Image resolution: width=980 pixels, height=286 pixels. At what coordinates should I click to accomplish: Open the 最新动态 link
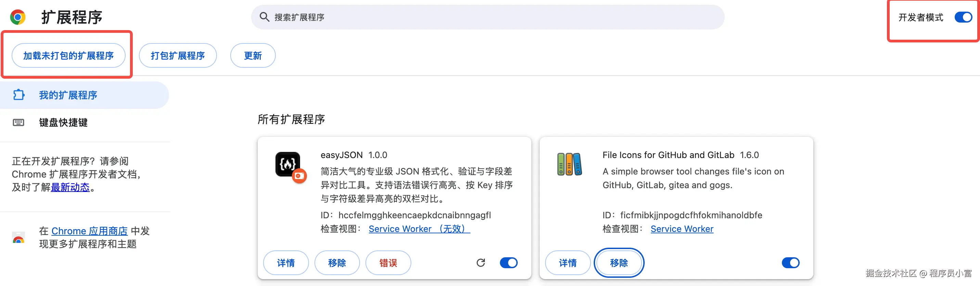tap(70, 187)
